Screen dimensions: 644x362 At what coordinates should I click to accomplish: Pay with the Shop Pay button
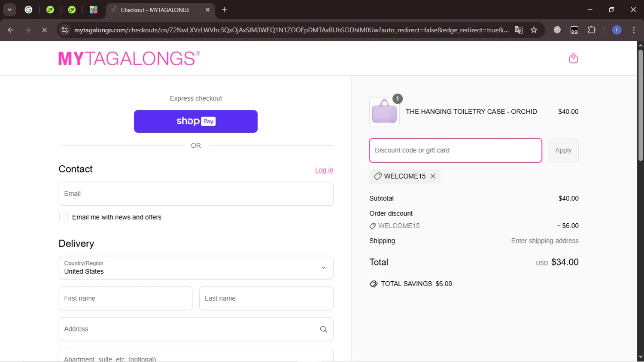[x=196, y=122]
